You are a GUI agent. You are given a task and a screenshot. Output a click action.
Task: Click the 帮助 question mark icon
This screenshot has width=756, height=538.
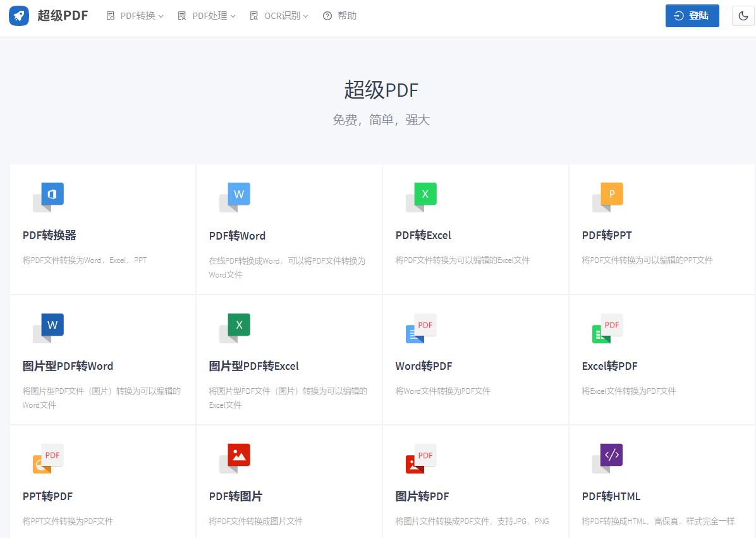click(x=327, y=16)
